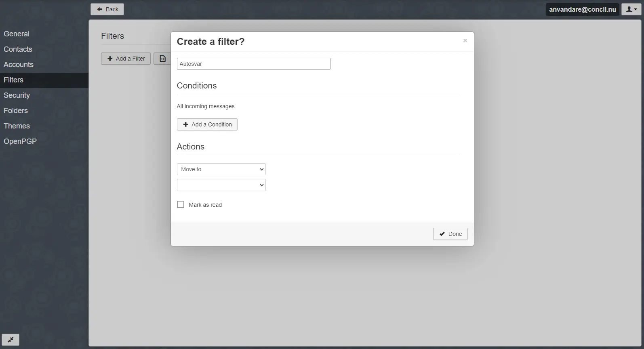The height and width of the screenshot is (349, 644).
Task: Open the Move to action dropdown
Action: [x=221, y=169]
